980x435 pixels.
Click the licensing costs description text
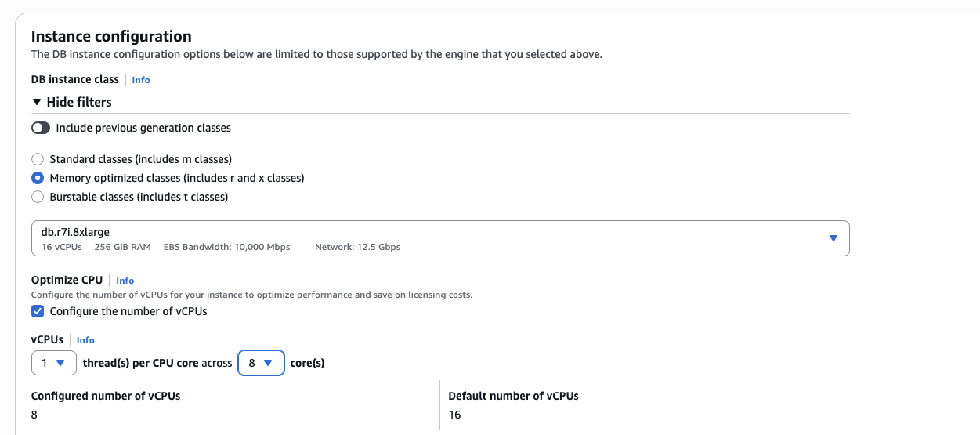coord(251,295)
